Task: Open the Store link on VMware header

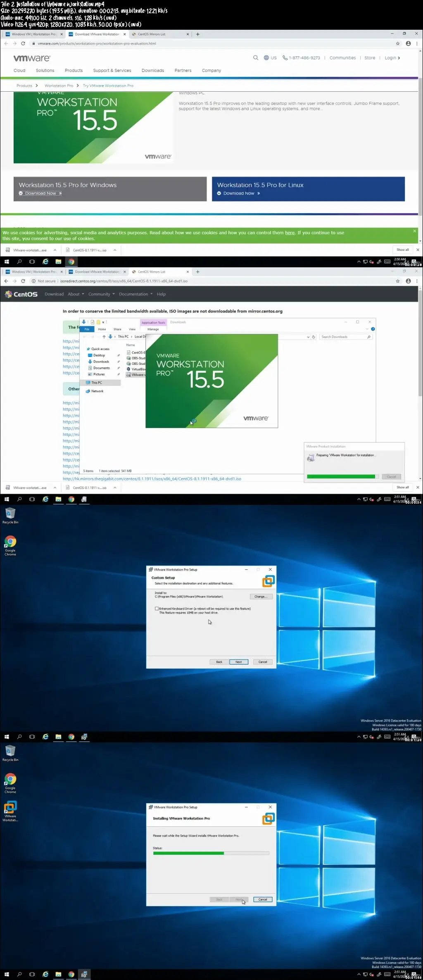Action: (370, 58)
